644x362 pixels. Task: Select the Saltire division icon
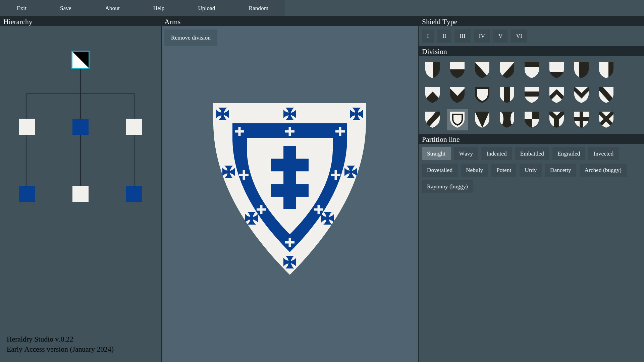coord(606,119)
